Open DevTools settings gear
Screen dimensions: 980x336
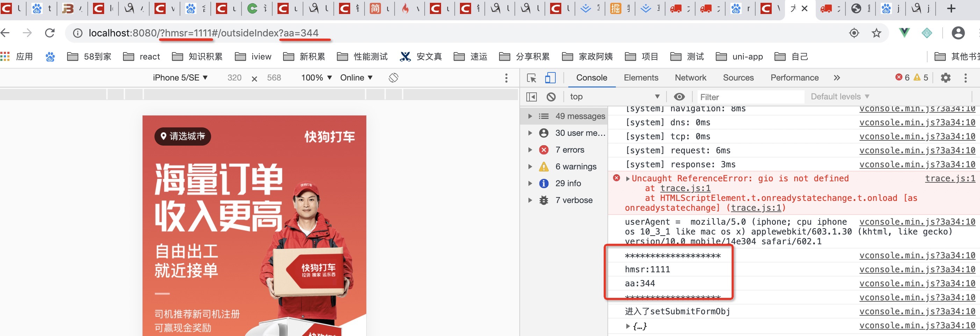[945, 78]
